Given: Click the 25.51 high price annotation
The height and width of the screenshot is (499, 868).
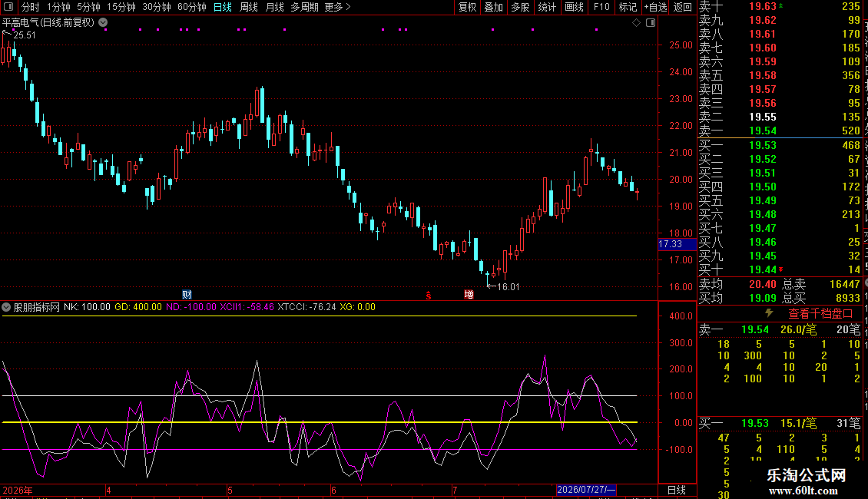Looking at the screenshot, I should tap(25, 35).
